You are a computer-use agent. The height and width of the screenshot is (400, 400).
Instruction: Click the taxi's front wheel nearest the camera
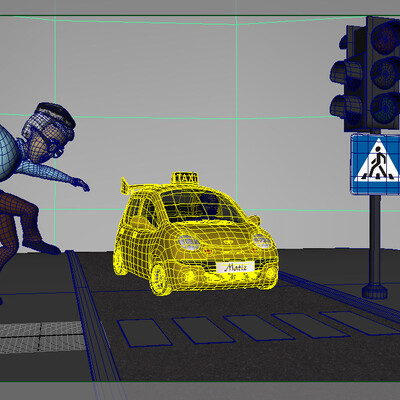[x=160, y=279]
